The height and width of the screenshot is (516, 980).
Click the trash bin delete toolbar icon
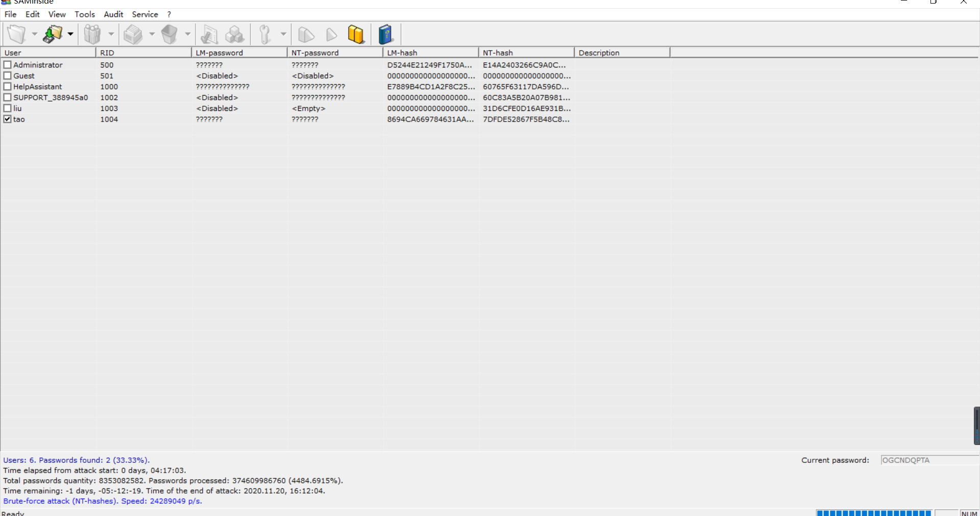(x=169, y=34)
